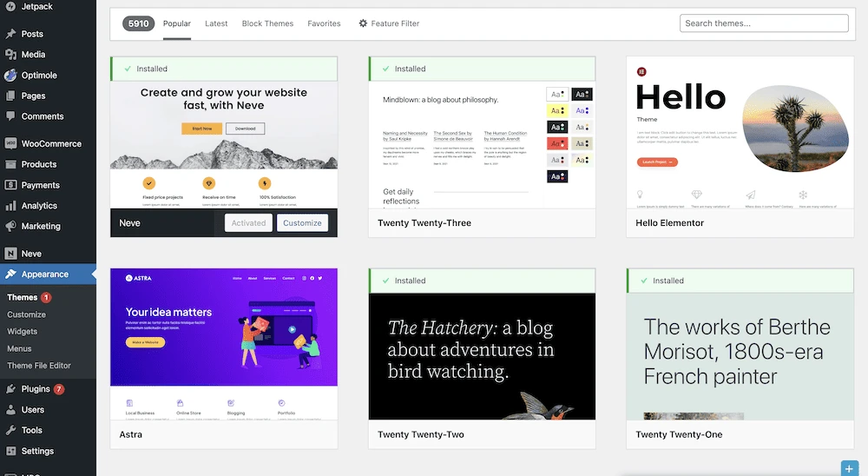The width and height of the screenshot is (868, 476).
Task: Click the Analytics bar chart icon
Action: point(10,206)
